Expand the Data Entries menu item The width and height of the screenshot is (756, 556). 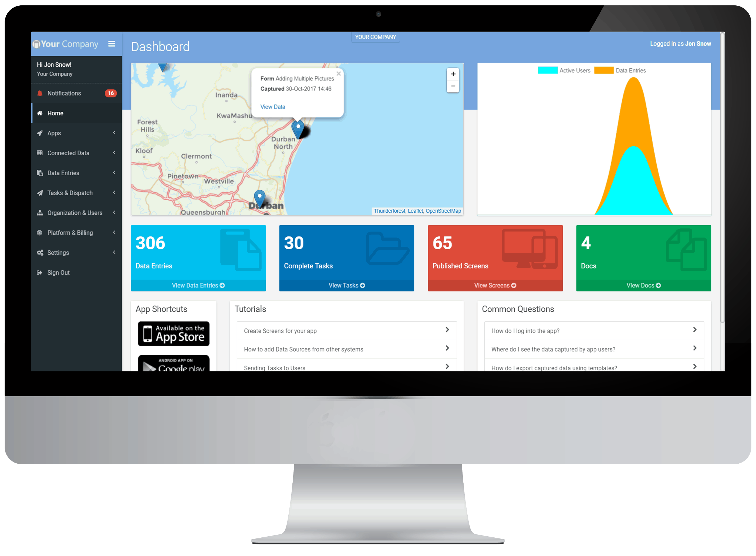coord(115,172)
